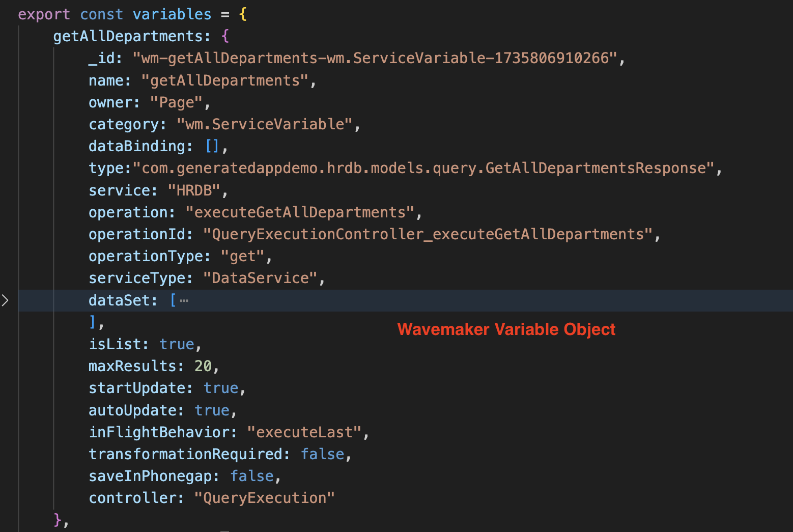Click the 'variables' constant name

pos(172,14)
